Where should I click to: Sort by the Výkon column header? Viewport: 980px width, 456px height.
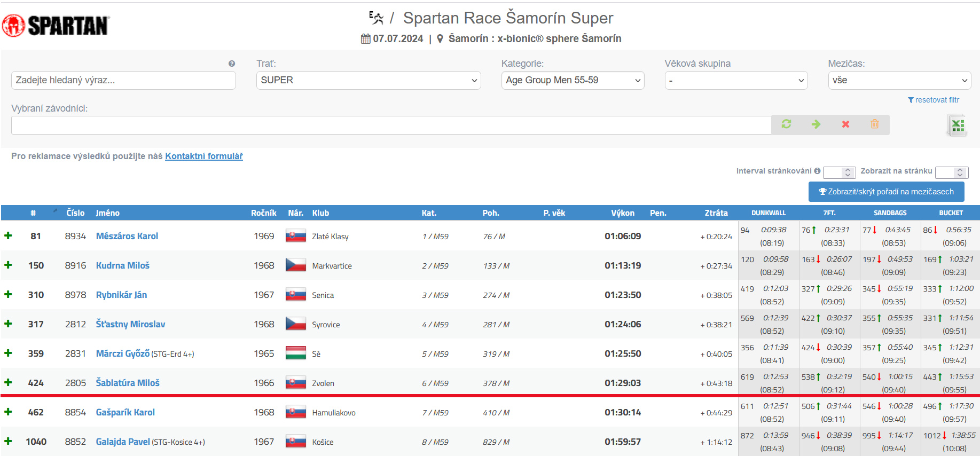point(623,213)
